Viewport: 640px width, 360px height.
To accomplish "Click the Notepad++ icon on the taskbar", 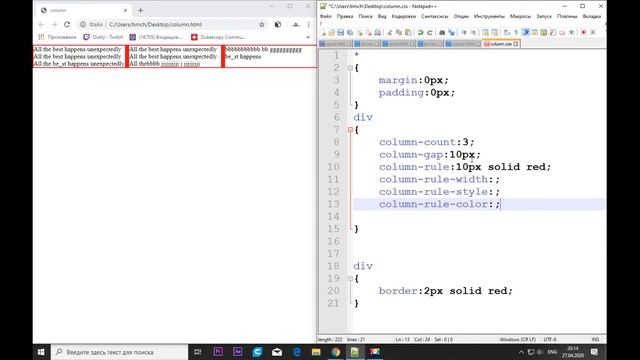I will point(355,352).
